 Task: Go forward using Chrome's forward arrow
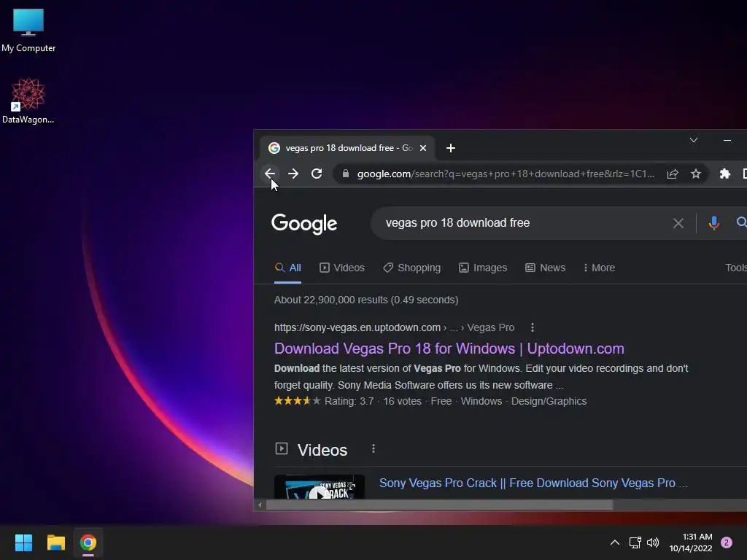(x=293, y=174)
